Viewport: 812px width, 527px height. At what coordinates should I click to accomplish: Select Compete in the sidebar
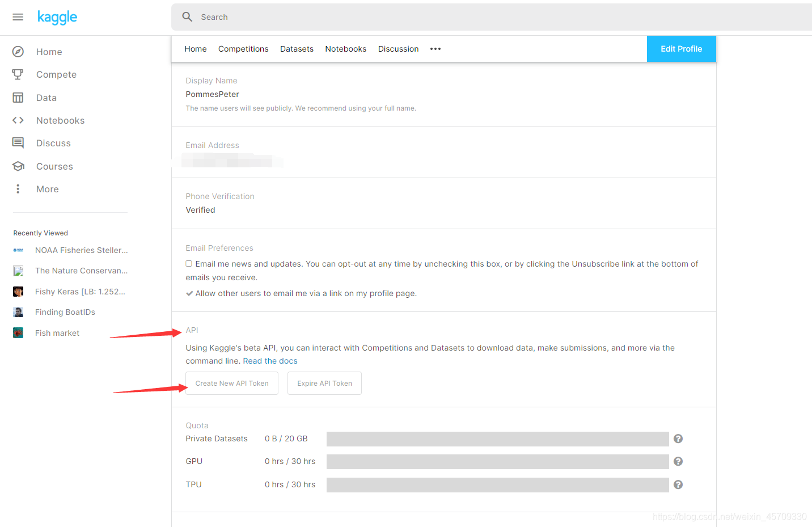coord(56,74)
